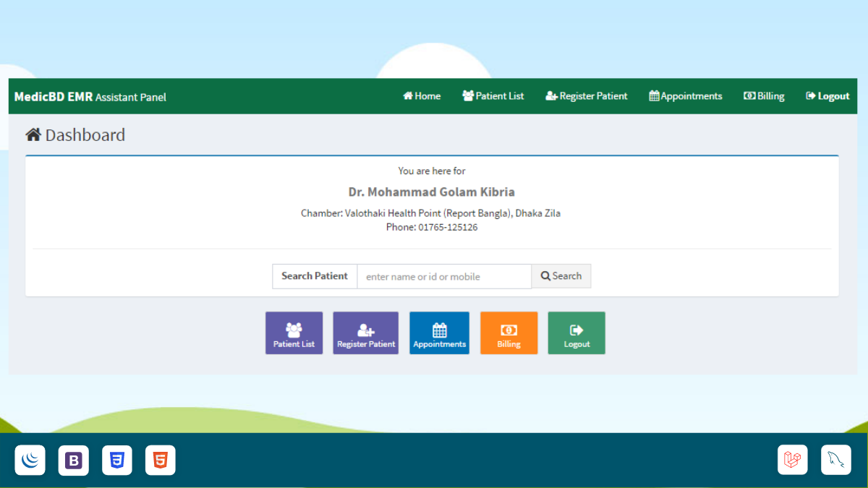Click the Dashboard home icon
Viewport: 868px width, 488px height.
click(x=33, y=134)
